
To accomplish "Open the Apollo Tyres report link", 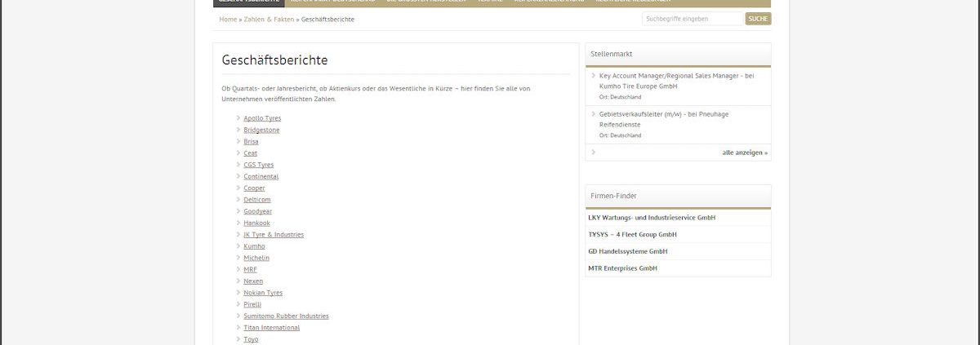I will [x=262, y=118].
